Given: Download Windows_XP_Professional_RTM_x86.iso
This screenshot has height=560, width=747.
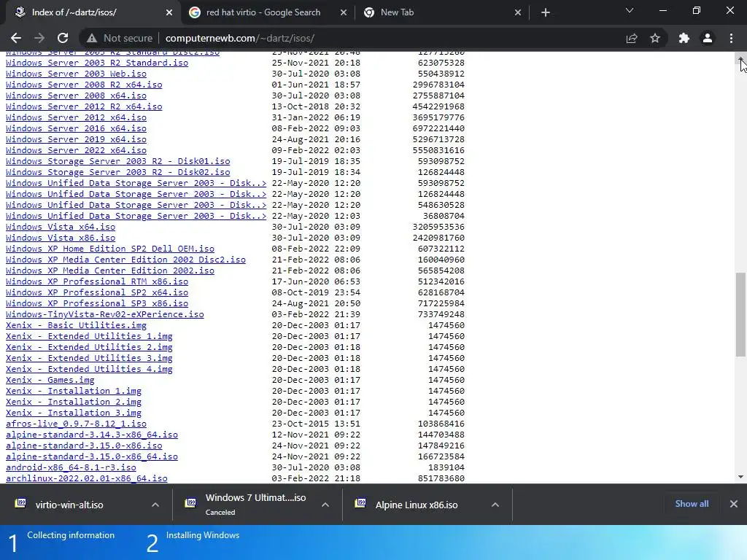Looking at the screenshot, I should click(x=97, y=282).
